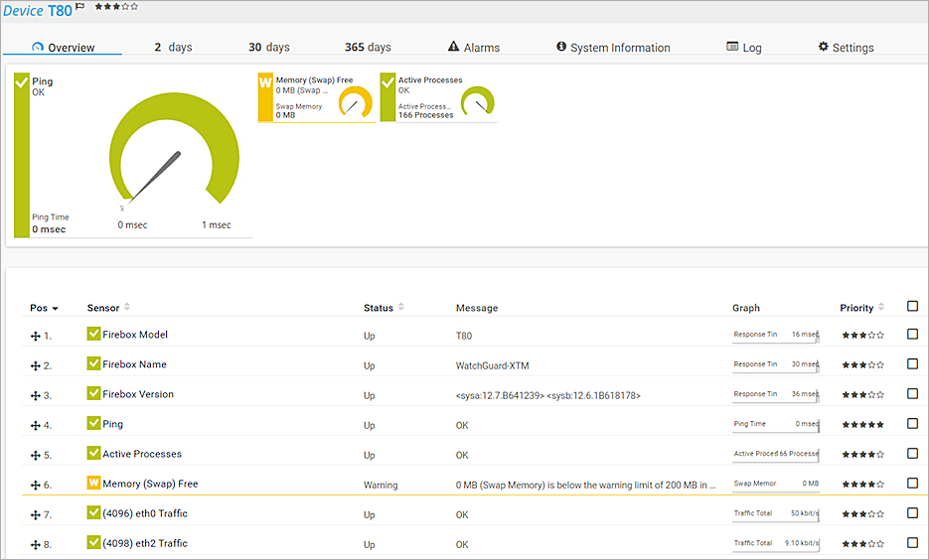
Task: Check the box for Firebox Model row
Action: pos(912,335)
